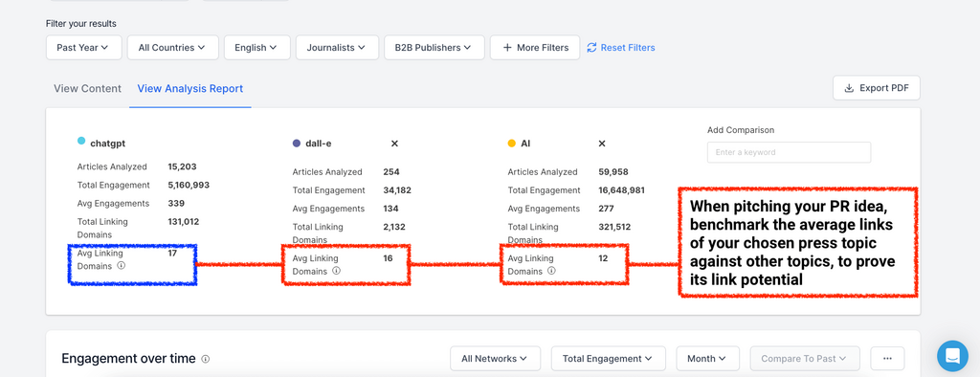Click the 321,512 total linking domains value
Image resolution: width=980 pixels, height=377 pixels.
coord(614,227)
